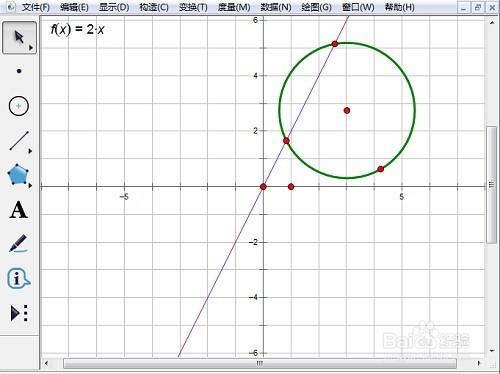Image resolution: width=500 pixels, height=374 pixels.
Task: Open the 编辑(E) menu
Action: [74, 7]
